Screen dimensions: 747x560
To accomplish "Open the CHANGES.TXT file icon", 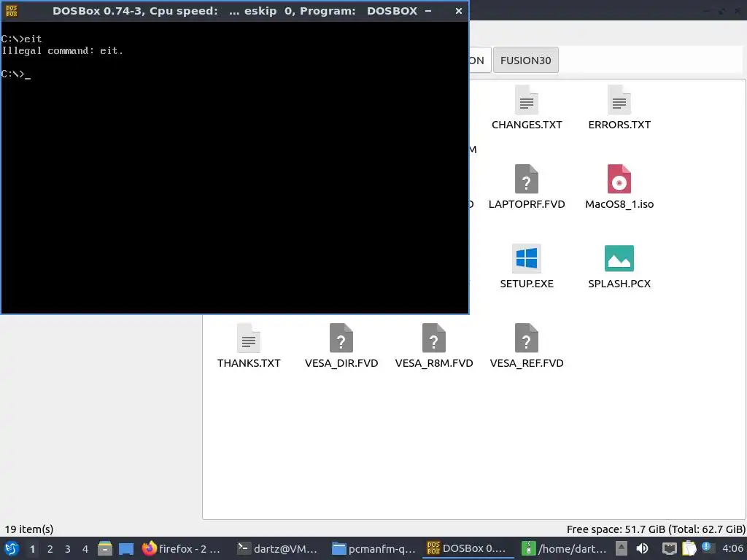I will click(x=527, y=99).
